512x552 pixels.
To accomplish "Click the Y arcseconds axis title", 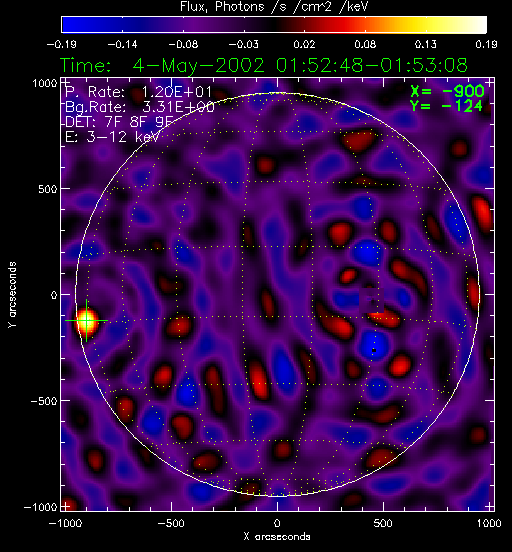I will [12, 295].
